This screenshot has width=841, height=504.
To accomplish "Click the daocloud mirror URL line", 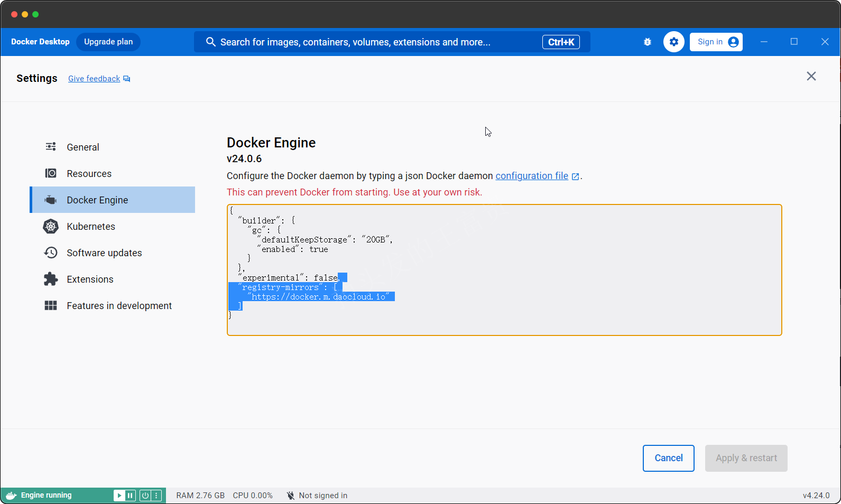I will [318, 297].
